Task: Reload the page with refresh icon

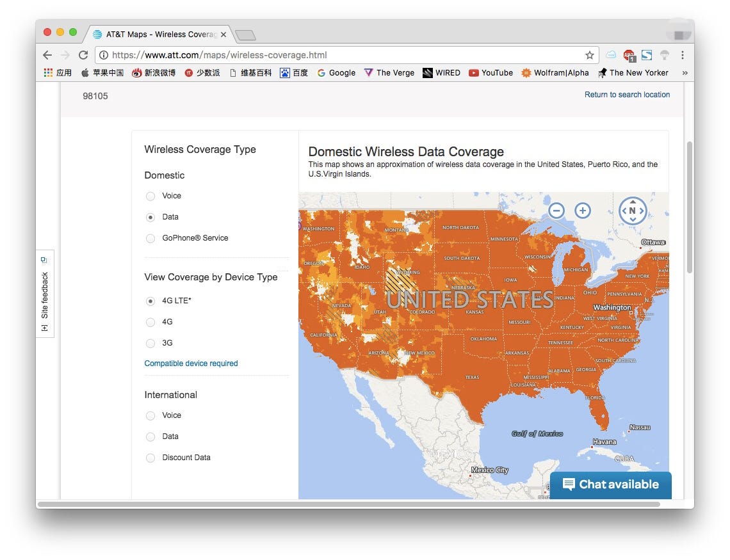Action: (83, 55)
